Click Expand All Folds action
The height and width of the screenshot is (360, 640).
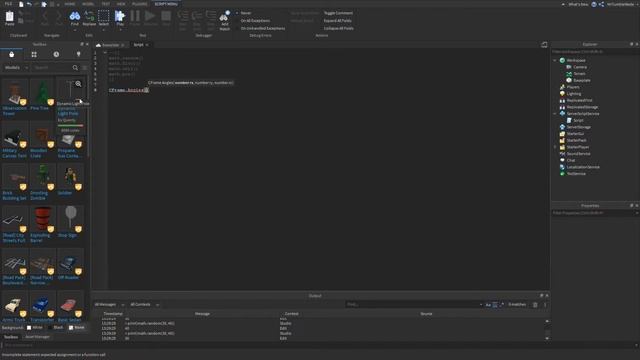[337, 20]
